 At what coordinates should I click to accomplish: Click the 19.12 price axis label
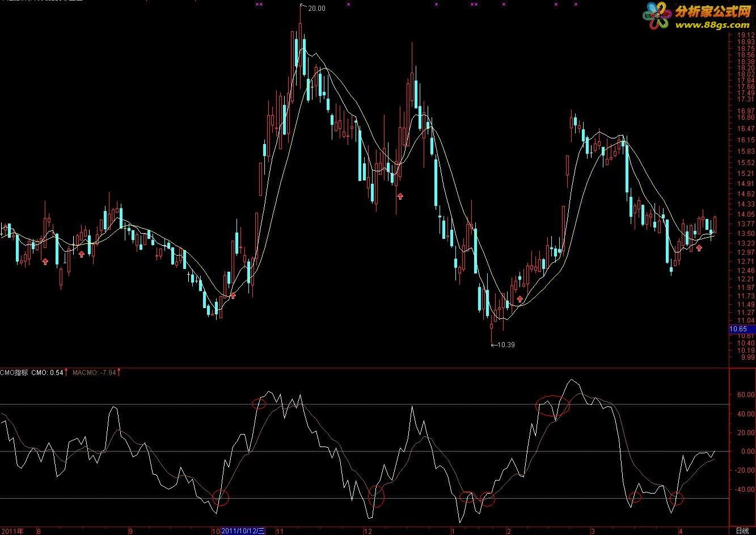(746, 35)
